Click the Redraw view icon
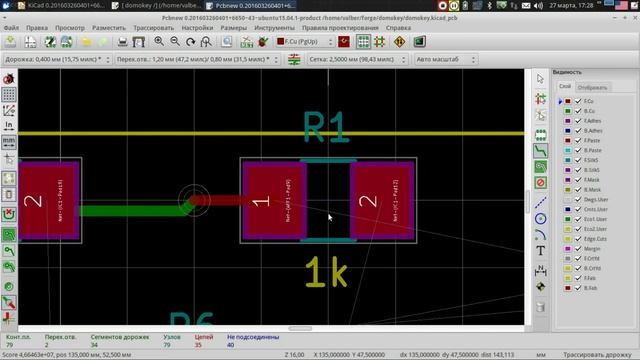Screen dimensions: 640x360 pos(190,41)
